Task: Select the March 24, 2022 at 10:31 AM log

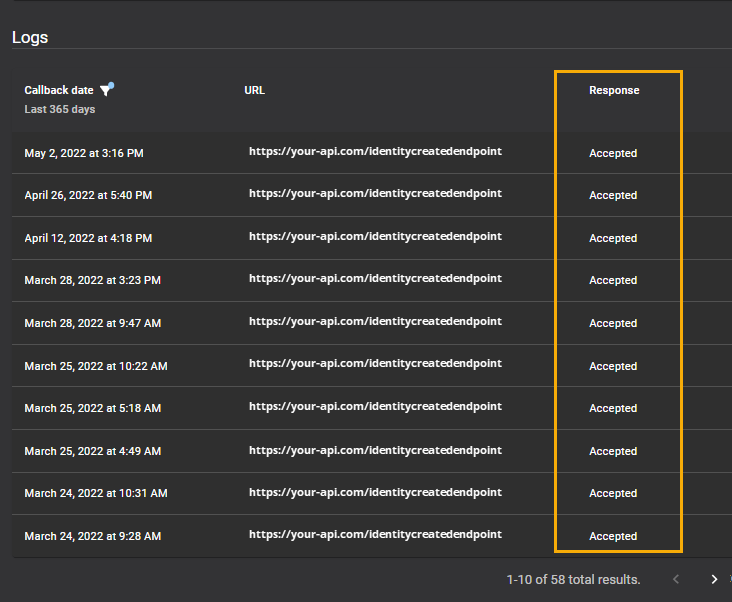Action: pos(96,493)
